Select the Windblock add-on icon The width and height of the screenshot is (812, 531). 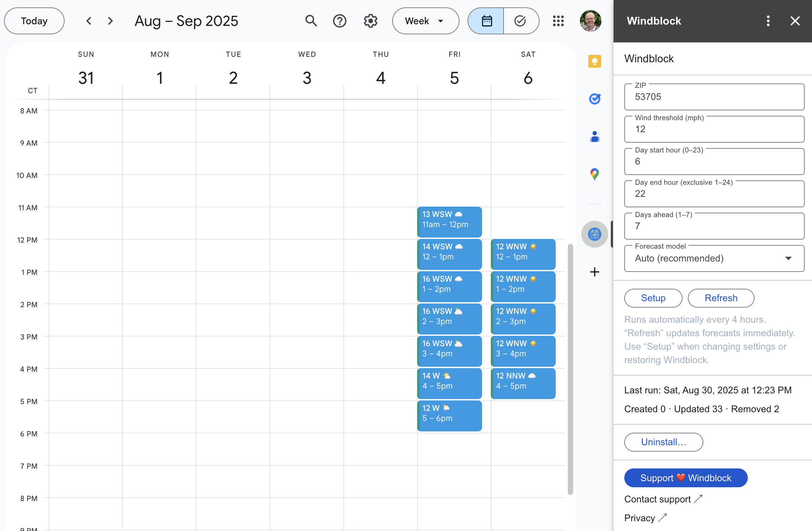click(x=594, y=234)
